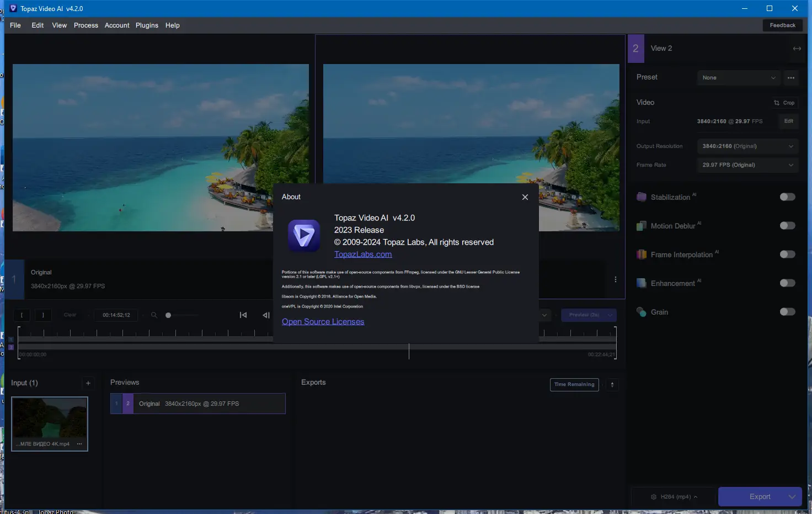The width and height of the screenshot is (812, 514).
Task: Open the Process menu
Action: point(86,25)
